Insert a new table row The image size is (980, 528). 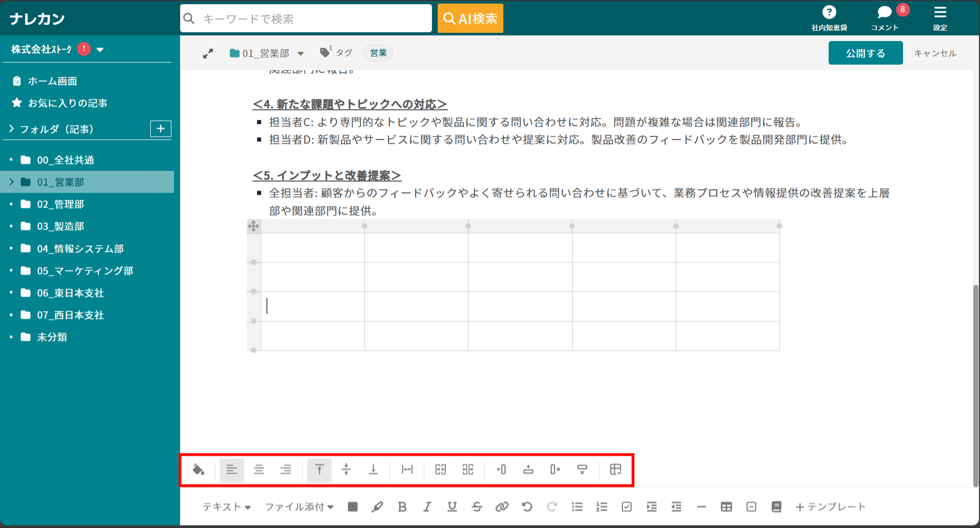528,470
